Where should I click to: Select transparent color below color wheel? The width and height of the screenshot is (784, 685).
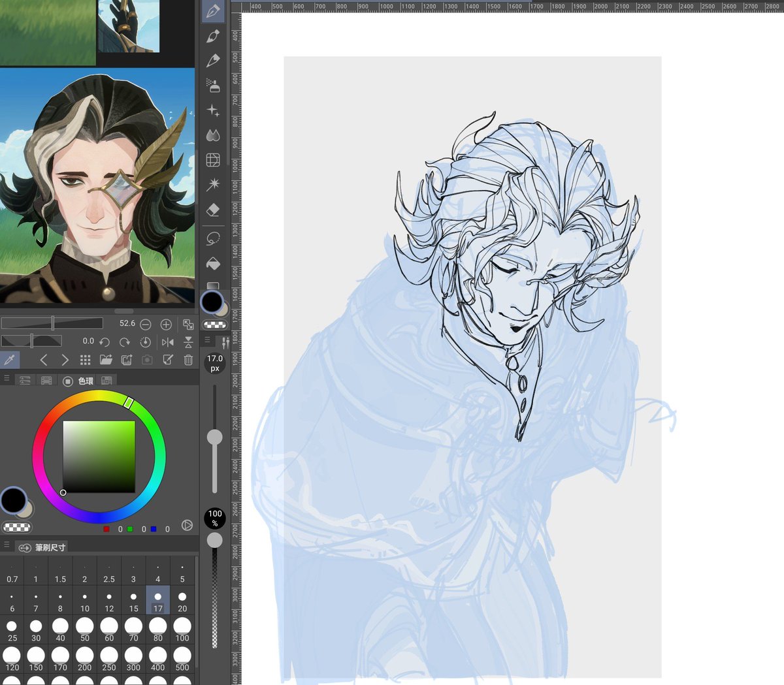17,527
